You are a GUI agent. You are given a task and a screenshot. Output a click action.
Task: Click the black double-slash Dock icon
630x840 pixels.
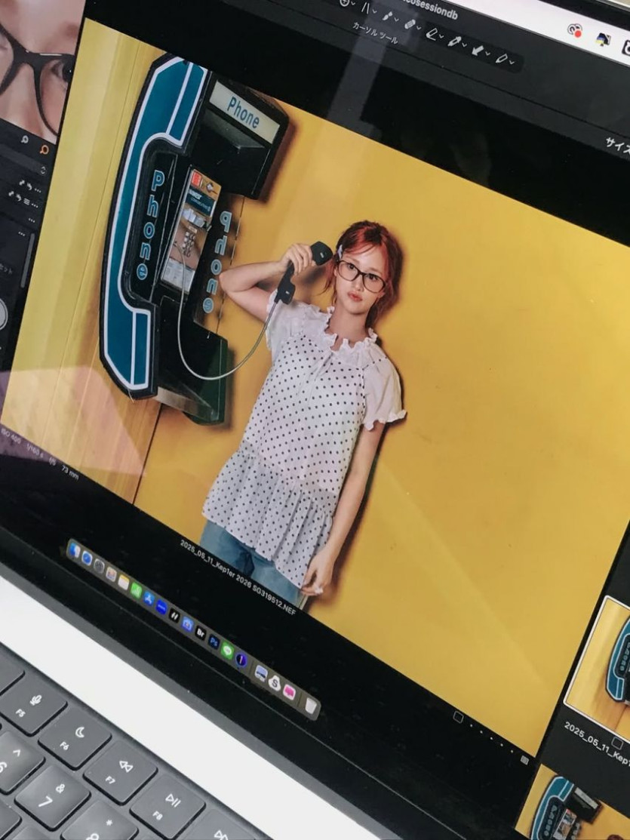tap(174, 616)
